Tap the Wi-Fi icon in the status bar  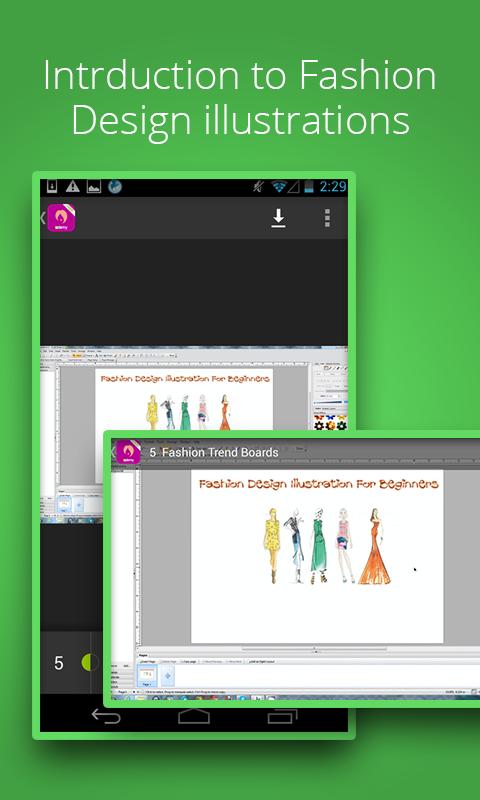point(279,187)
